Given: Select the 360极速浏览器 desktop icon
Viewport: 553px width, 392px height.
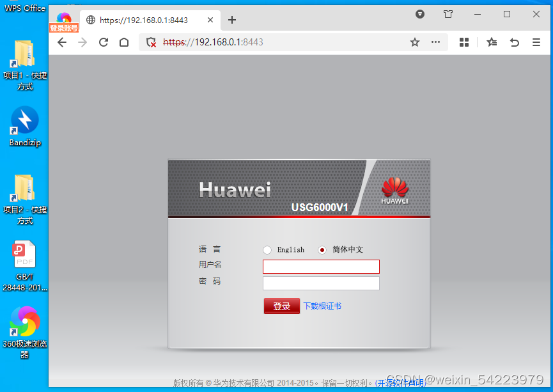Looking at the screenshot, I should (25, 333).
